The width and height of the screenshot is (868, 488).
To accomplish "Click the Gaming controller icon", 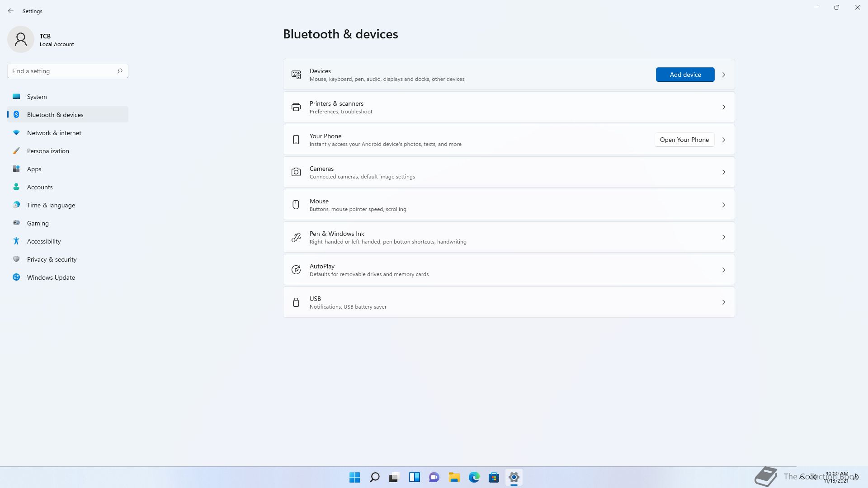I will click(x=16, y=223).
